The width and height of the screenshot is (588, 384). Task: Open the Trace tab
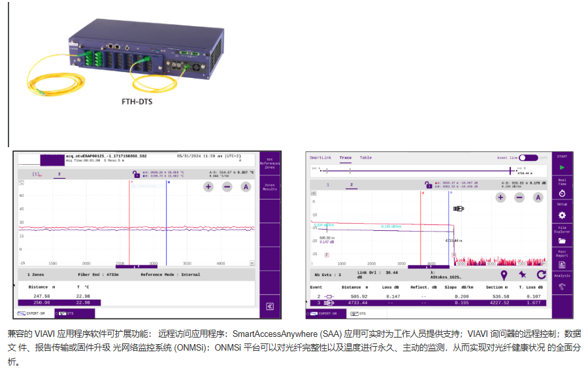[x=346, y=158]
